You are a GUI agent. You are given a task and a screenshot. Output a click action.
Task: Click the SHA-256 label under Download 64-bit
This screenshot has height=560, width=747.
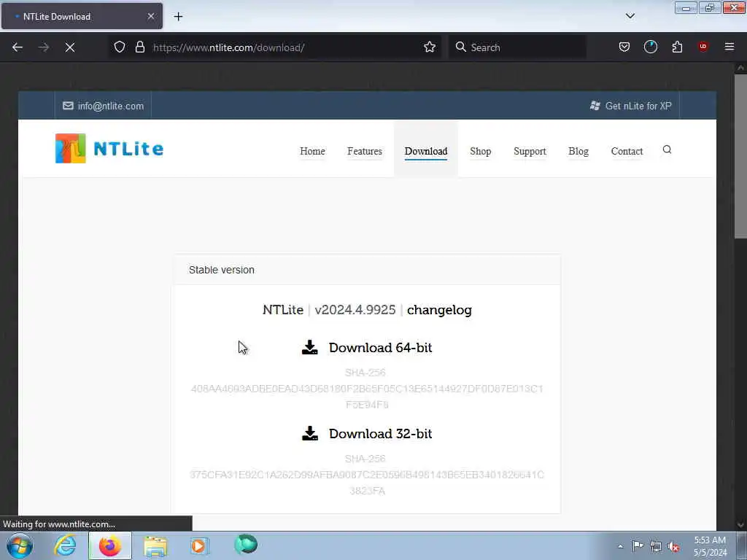coord(365,373)
